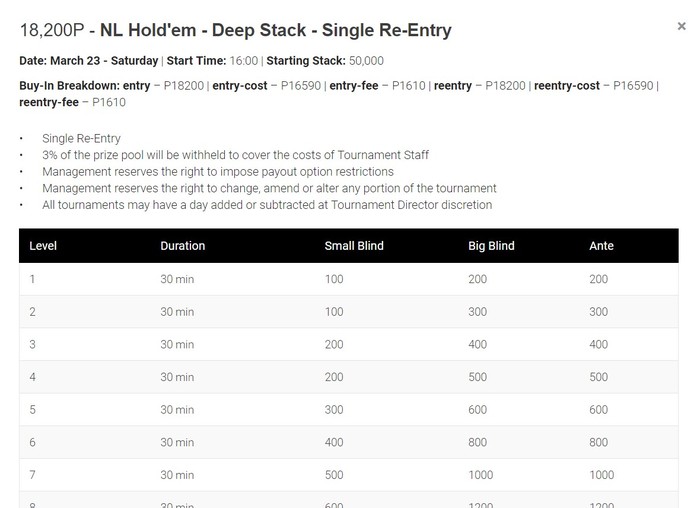
Task: Click level 7 big blind 1000 cell
Action: point(480,475)
